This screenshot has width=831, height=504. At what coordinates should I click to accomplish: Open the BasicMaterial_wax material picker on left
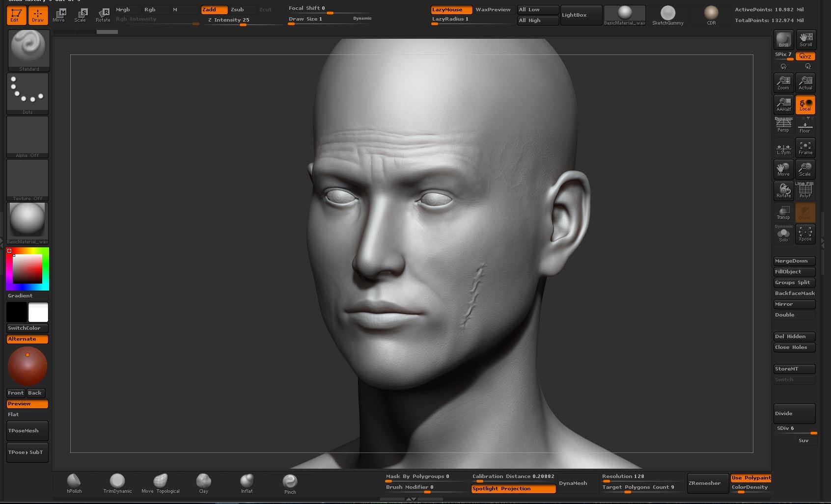pos(28,223)
